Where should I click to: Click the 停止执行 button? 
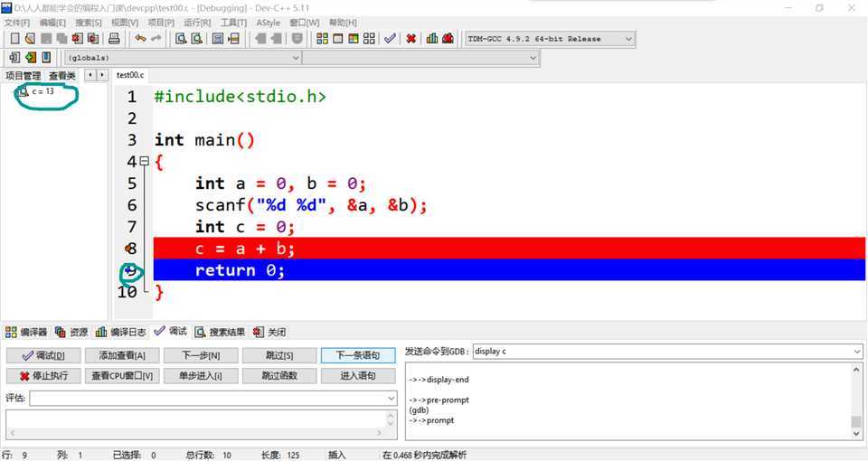pyautogui.click(x=43, y=376)
